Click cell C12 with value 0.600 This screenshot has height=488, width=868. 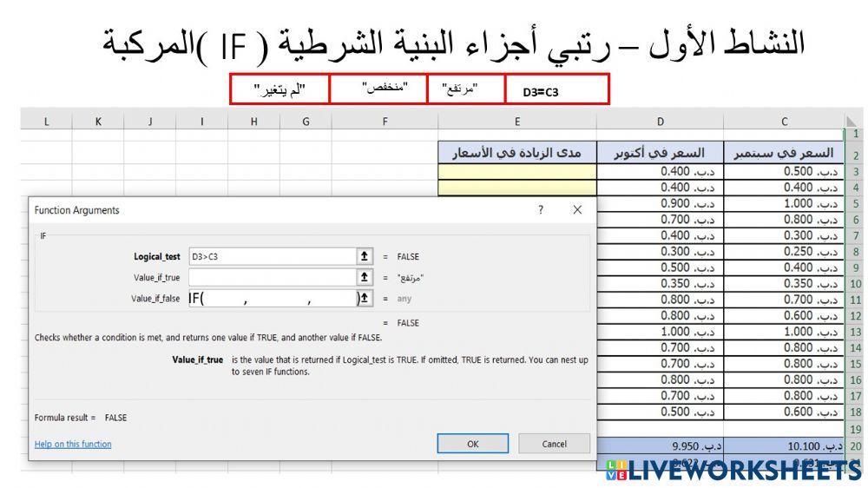tap(784, 316)
